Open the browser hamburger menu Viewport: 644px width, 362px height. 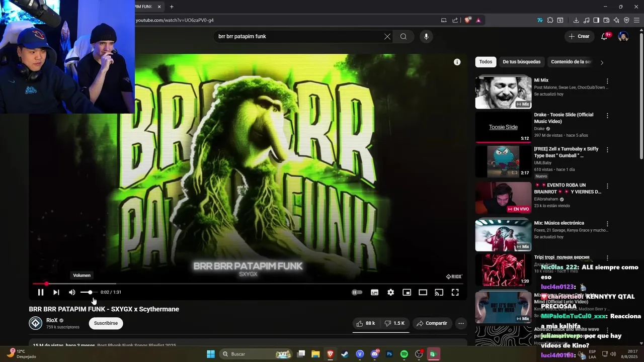tap(636, 20)
